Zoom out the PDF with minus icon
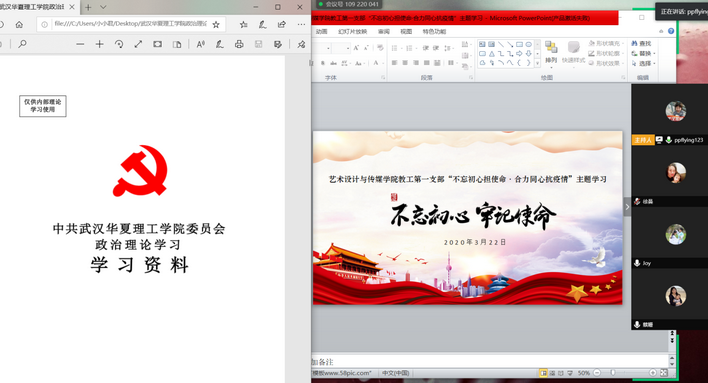 (x=80, y=44)
